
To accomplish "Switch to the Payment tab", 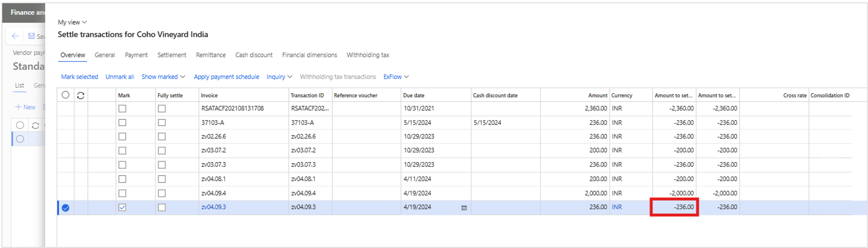I will coord(136,55).
